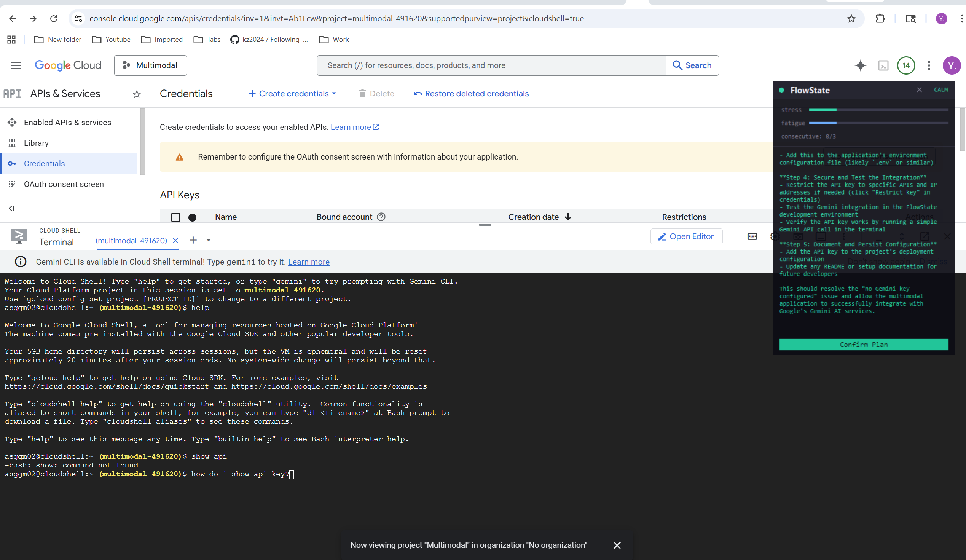Expand dropdown arrow beside new terminal tab

[x=209, y=240]
